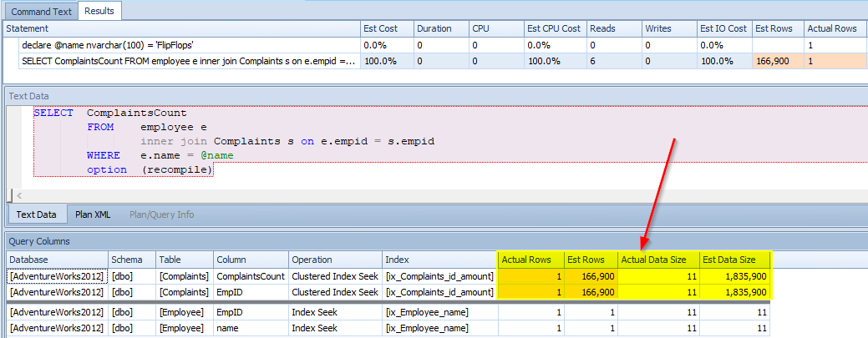Click the Reads column header
Screen dimensions: 868x338
602,28
